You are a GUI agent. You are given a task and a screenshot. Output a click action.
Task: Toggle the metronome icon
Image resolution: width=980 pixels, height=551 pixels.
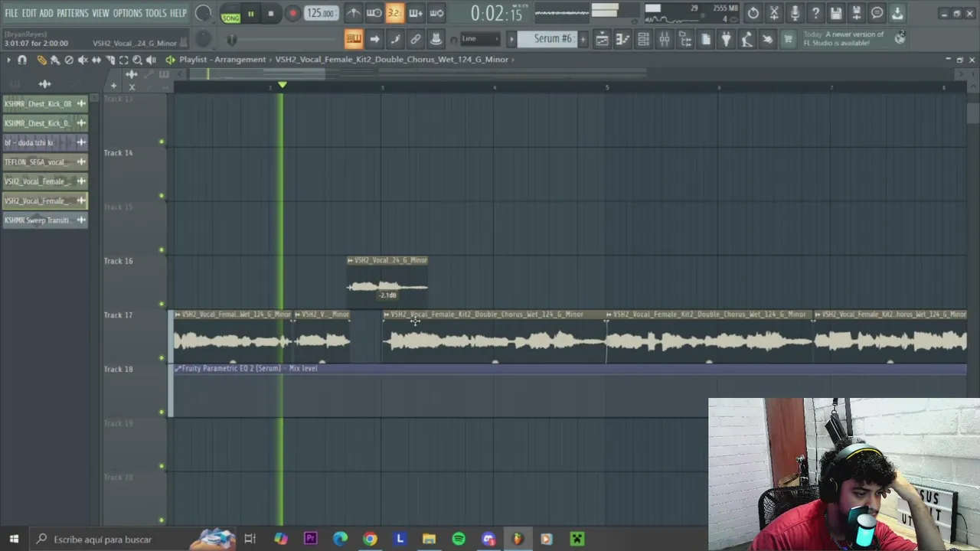pos(353,13)
